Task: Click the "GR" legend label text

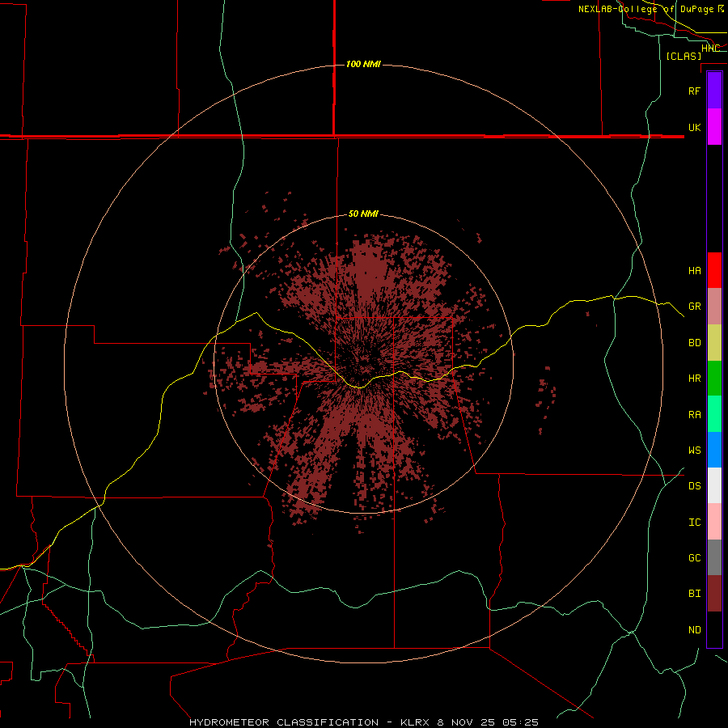Action: 694,307
